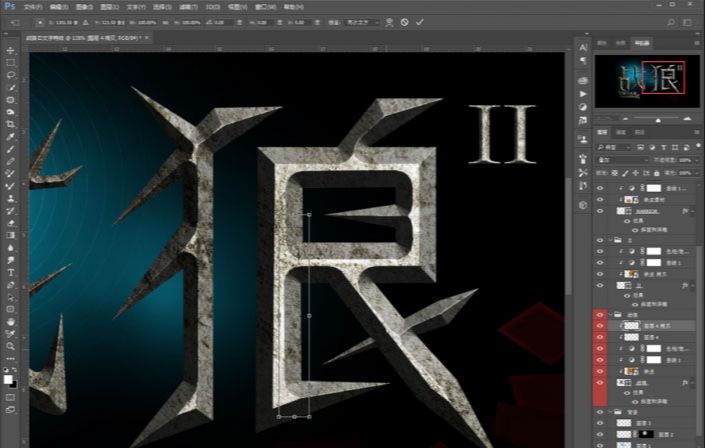
Task: Switch to warp mode in options bar
Action: coord(389,22)
